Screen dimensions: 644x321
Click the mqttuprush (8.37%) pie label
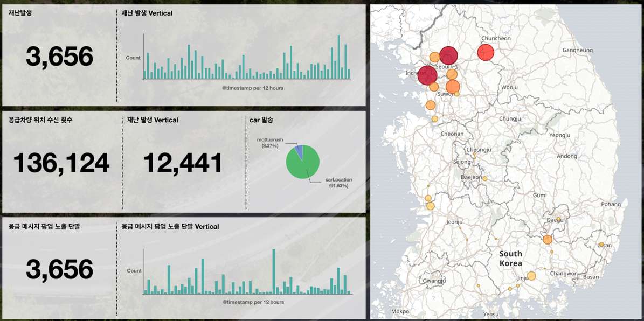point(270,142)
